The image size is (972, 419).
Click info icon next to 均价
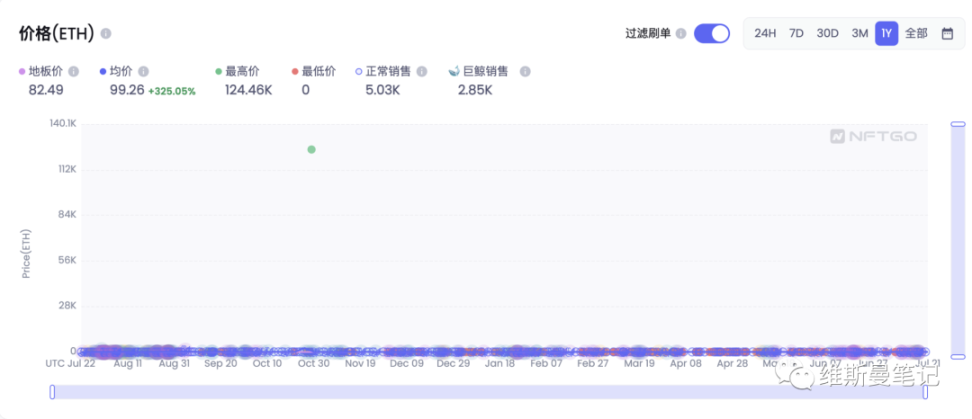pos(143,72)
